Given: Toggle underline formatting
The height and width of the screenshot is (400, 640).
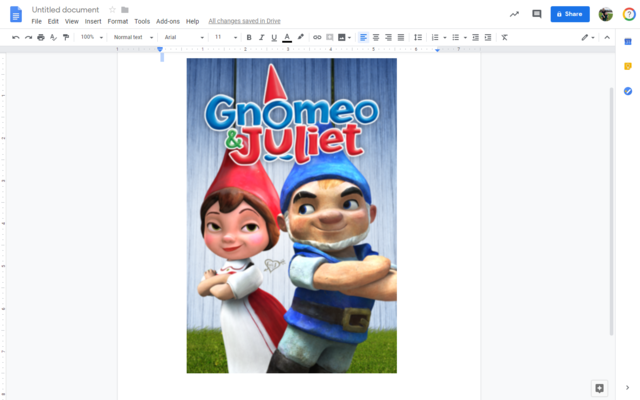Looking at the screenshot, I should (x=274, y=37).
